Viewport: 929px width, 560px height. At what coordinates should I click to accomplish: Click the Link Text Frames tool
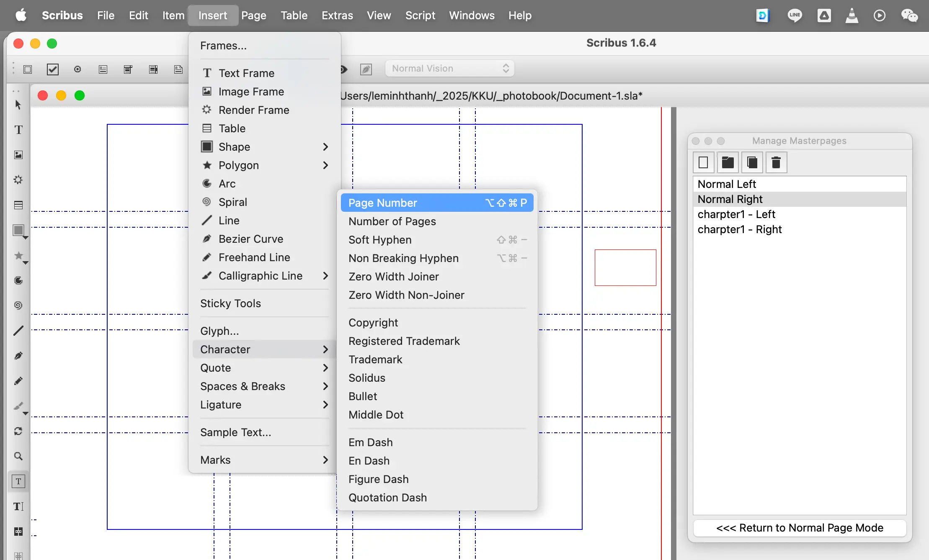(x=18, y=532)
